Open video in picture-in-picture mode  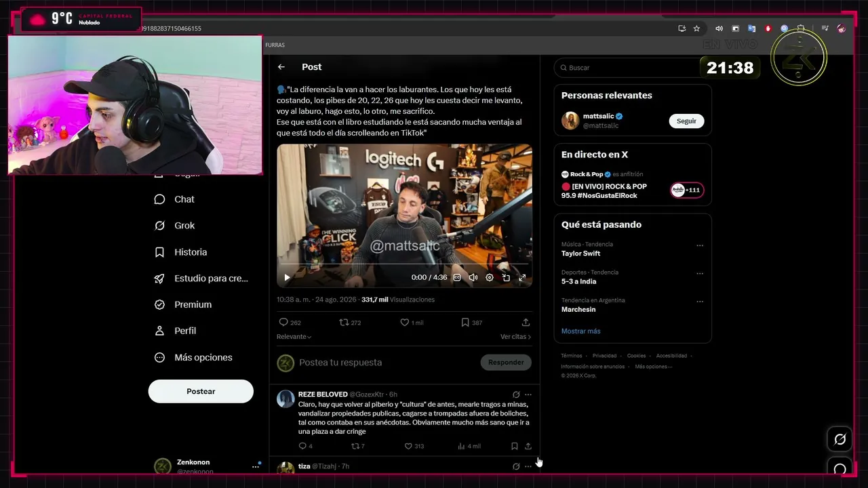tap(506, 277)
